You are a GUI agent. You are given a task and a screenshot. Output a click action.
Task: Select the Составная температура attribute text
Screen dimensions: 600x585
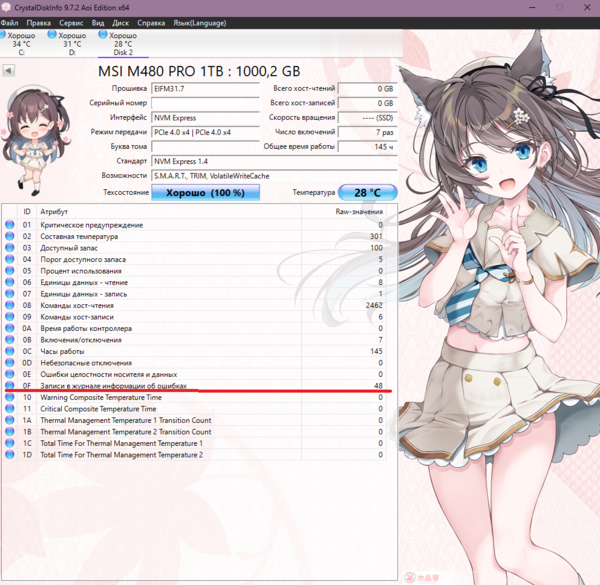point(79,236)
